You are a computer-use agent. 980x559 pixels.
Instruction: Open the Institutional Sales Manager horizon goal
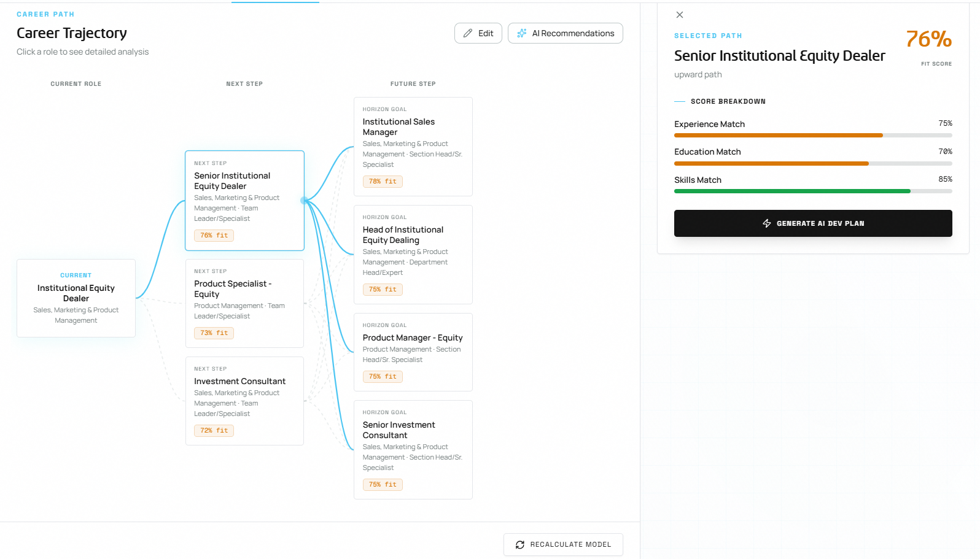coord(413,146)
